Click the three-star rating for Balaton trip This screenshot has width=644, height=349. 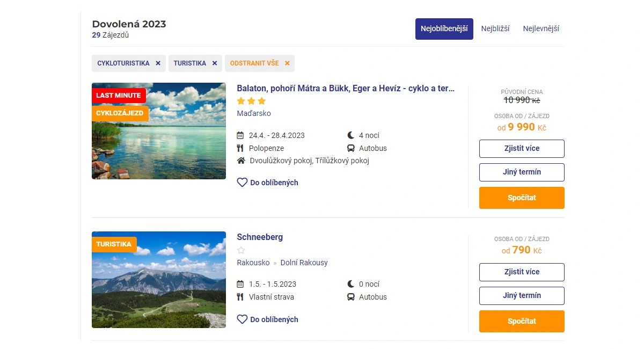tap(251, 101)
